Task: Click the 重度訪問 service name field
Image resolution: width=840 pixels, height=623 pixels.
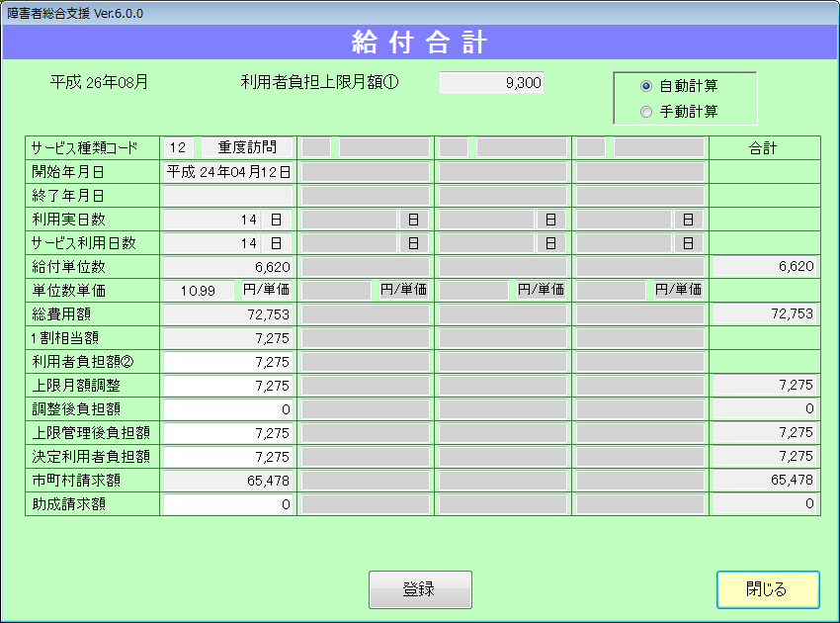Action: pyautogui.click(x=247, y=147)
